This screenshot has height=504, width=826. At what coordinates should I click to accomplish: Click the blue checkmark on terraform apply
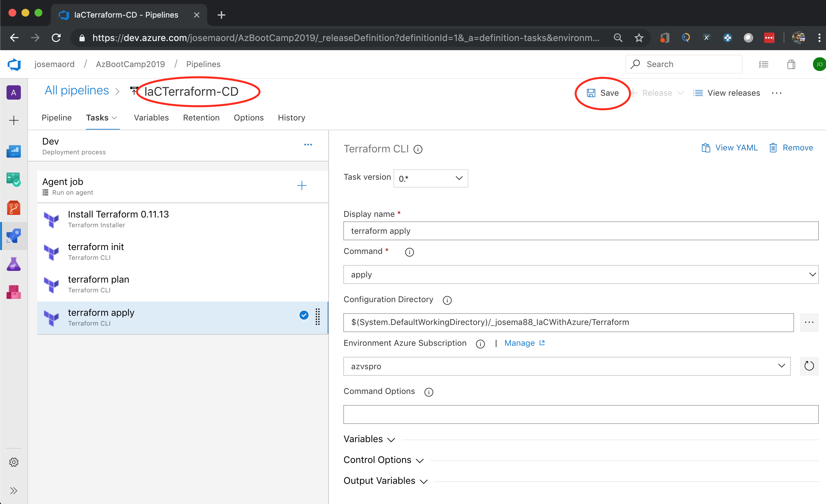coord(304,315)
